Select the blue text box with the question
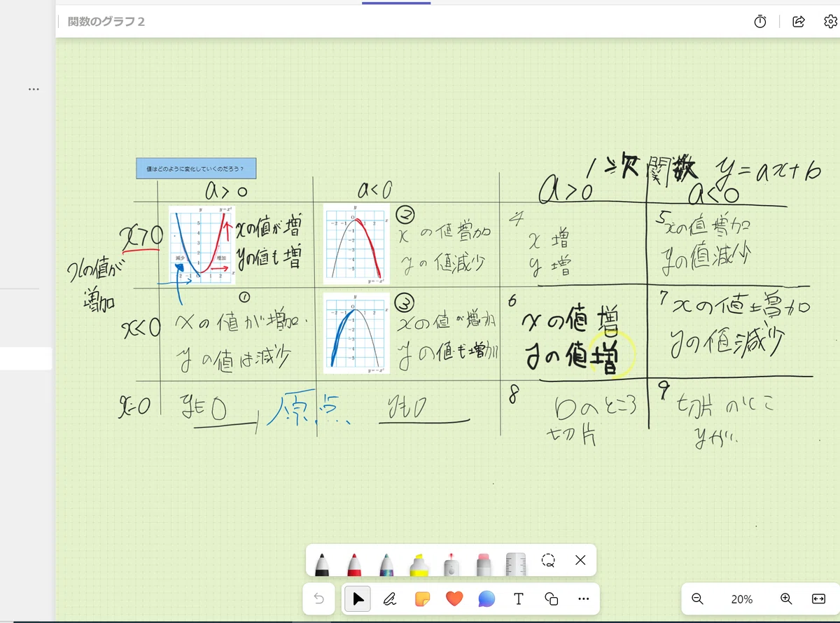Screen dimensions: 840x623 click(x=196, y=169)
